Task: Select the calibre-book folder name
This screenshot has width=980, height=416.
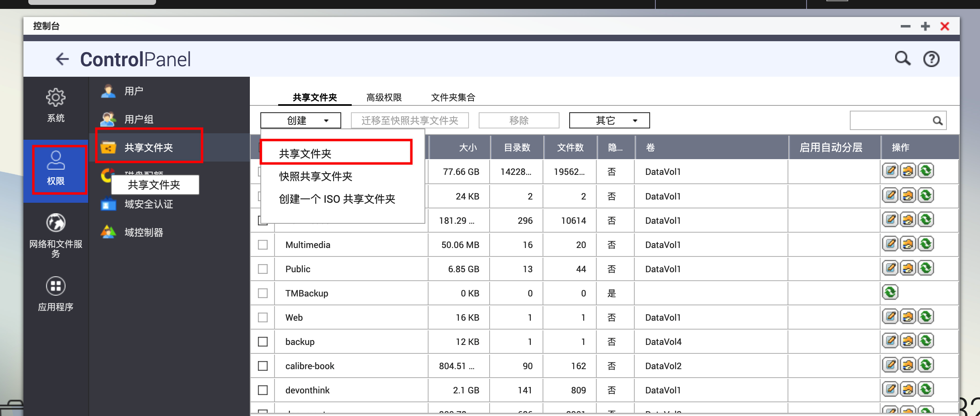Action: 310,366
